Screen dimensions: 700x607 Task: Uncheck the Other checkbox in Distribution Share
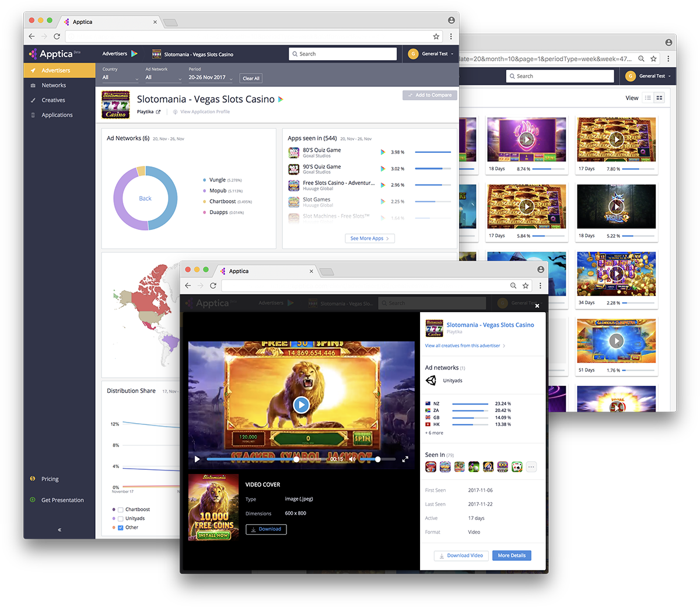121,528
